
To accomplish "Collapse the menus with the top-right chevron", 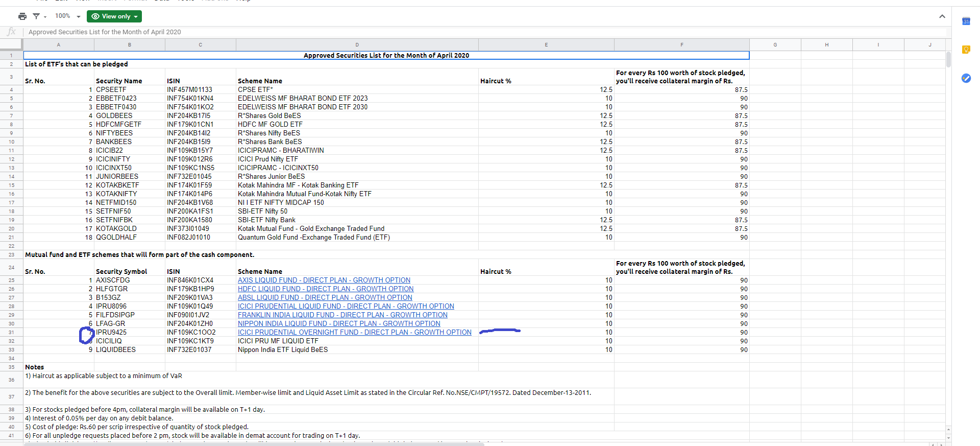I will point(942,16).
